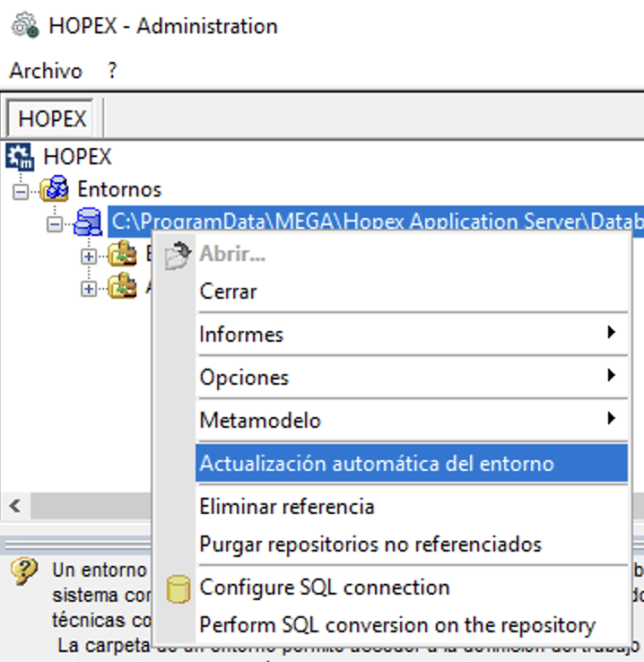Select Actualización automática del entorno
Viewport: 644px width, 662px height.
(412, 463)
